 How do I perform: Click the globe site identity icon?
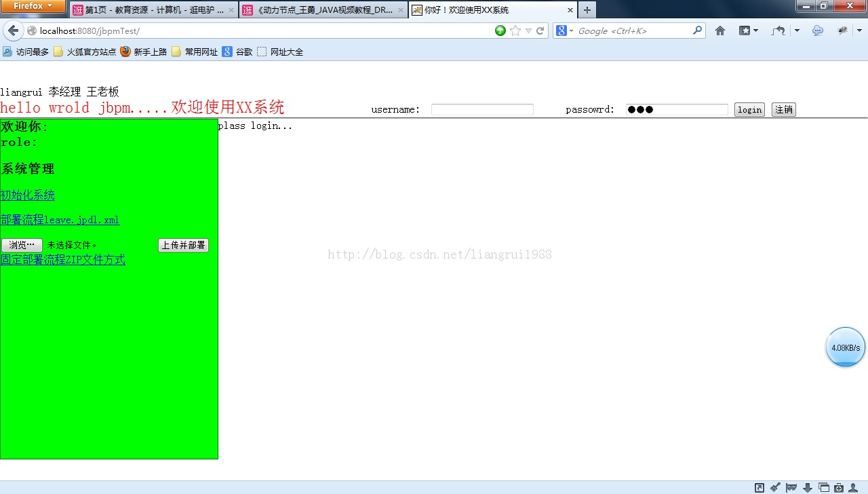[x=32, y=31]
